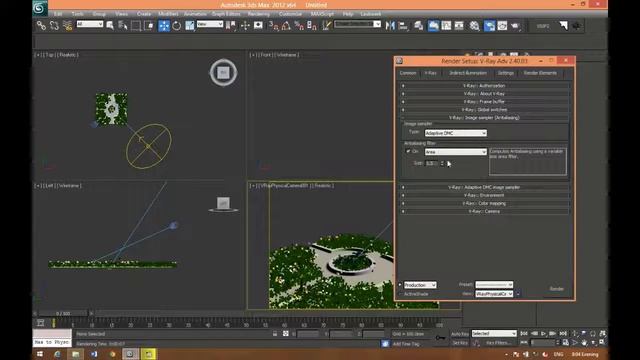Uncheck the antialiasing filter On checkbox
This screenshot has height=360, width=640.
point(408,151)
